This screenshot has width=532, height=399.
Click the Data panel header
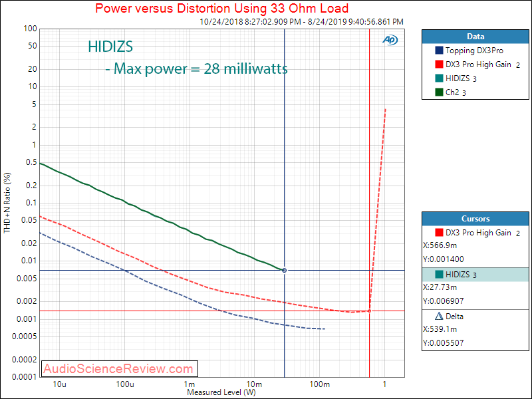pyautogui.click(x=475, y=37)
